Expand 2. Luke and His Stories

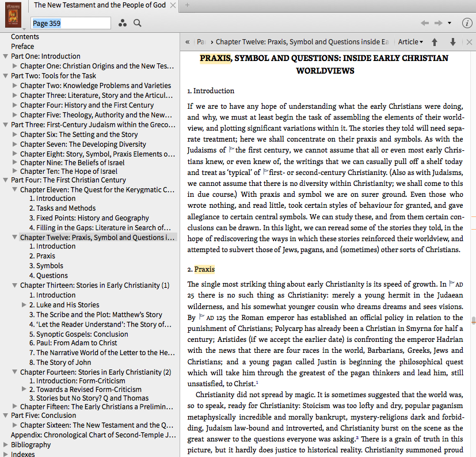(24, 304)
